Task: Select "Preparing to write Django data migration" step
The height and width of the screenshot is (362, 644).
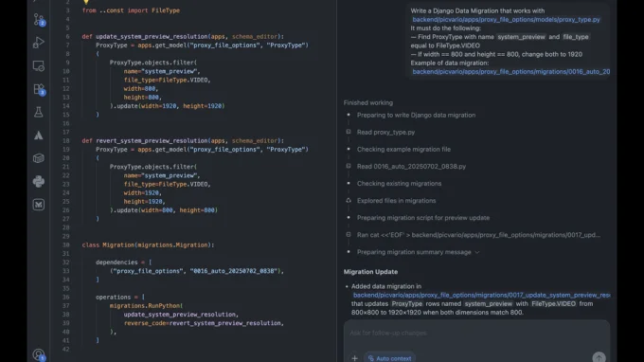Action: pos(416,115)
